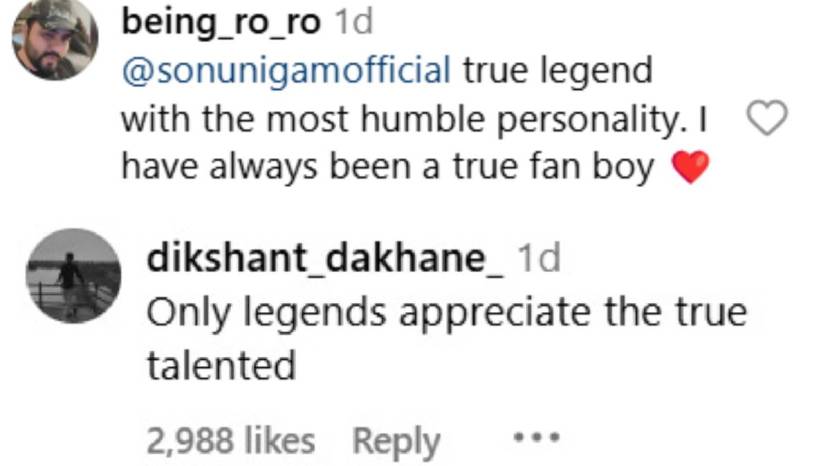
Task: Visit the dikshant_dakhane_ username link
Action: pos(325,258)
